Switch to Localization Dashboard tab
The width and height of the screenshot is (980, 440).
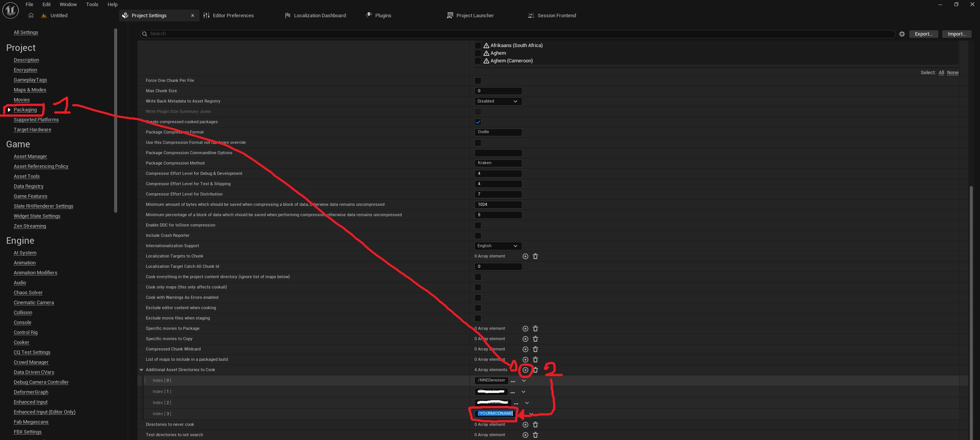[320, 15]
